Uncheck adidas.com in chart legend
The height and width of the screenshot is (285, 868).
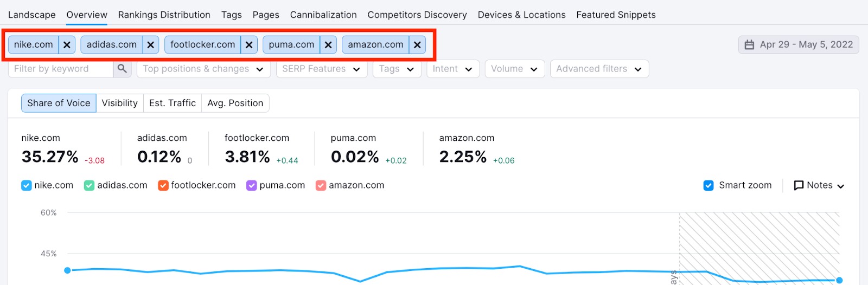(90, 185)
